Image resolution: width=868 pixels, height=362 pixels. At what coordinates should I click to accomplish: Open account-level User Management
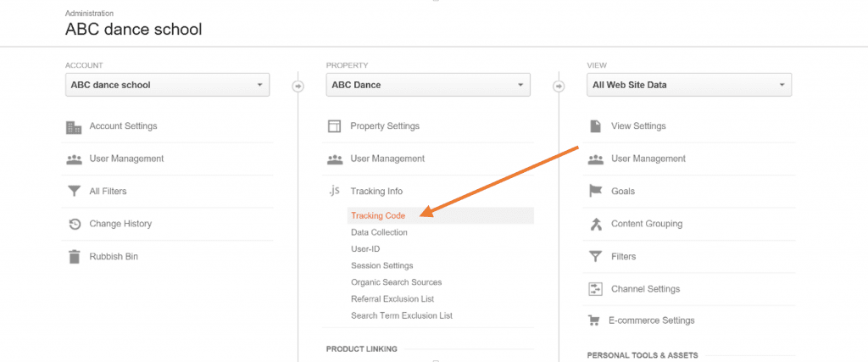tap(127, 159)
